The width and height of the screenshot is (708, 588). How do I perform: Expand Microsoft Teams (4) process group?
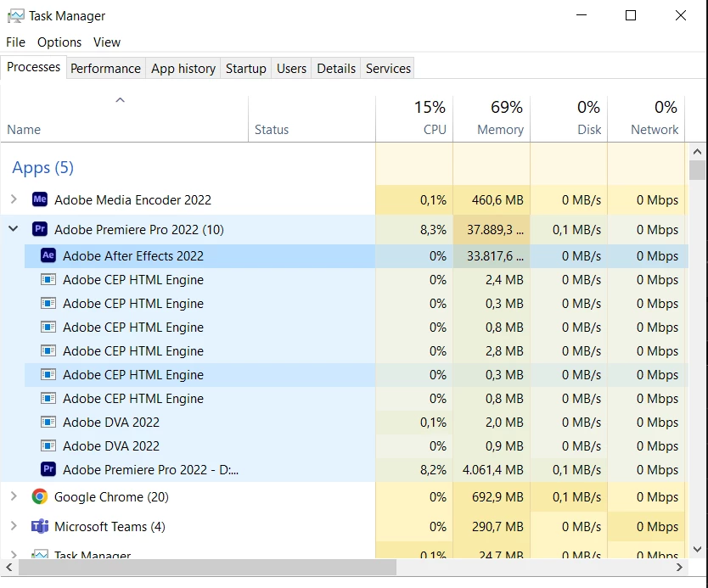[x=14, y=526]
